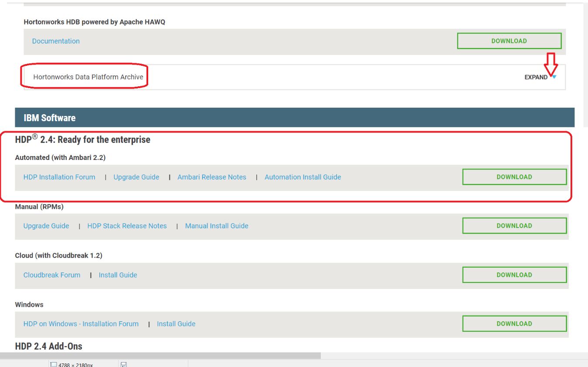Click DOWNLOAD for Hortonworks HDB powered by Apache HAWQ
This screenshot has width=588, height=367.
click(x=509, y=41)
